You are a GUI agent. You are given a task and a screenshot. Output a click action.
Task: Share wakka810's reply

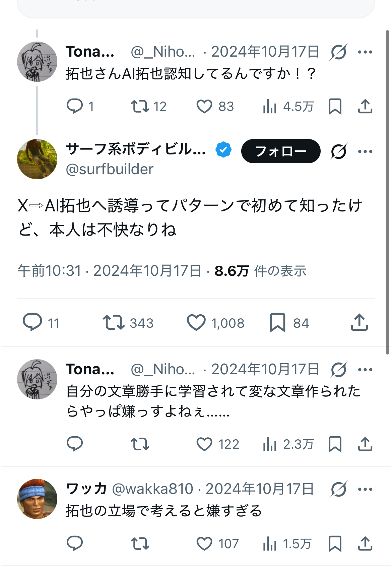pyautogui.click(x=365, y=544)
